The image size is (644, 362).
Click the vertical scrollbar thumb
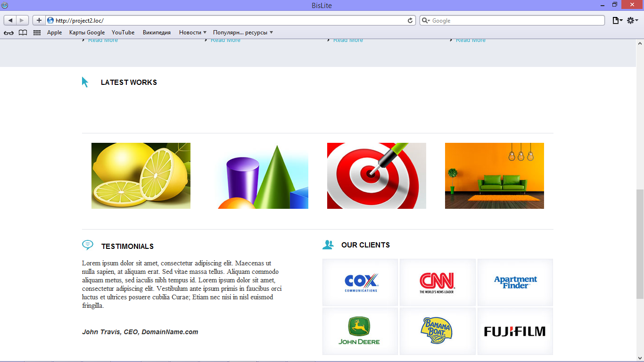pos(640,244)
